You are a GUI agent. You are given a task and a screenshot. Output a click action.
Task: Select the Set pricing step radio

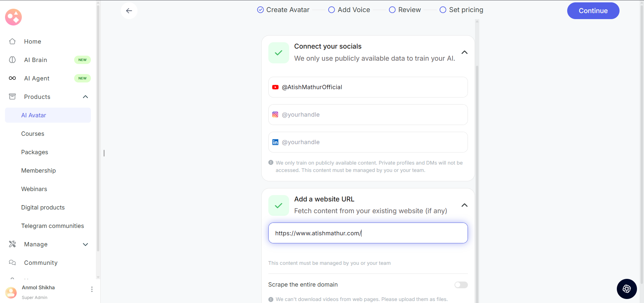pyautogui.click(x=443, y=10)
